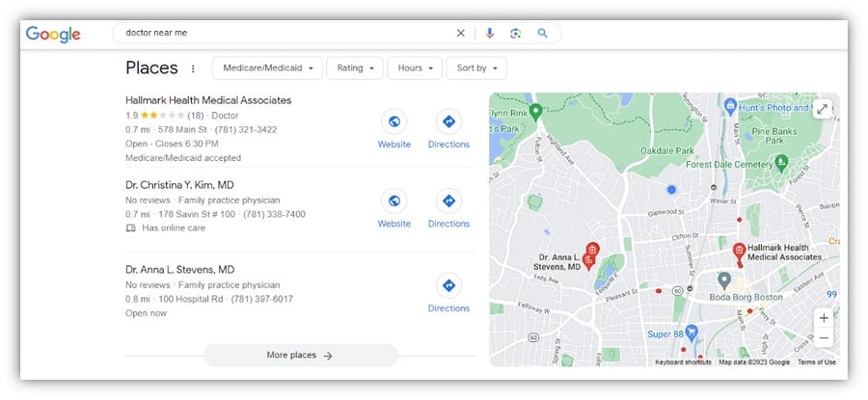Expand the map to full view
This screenshot has width=868, height=400.
pyautogui.click(x=823, y=110)
